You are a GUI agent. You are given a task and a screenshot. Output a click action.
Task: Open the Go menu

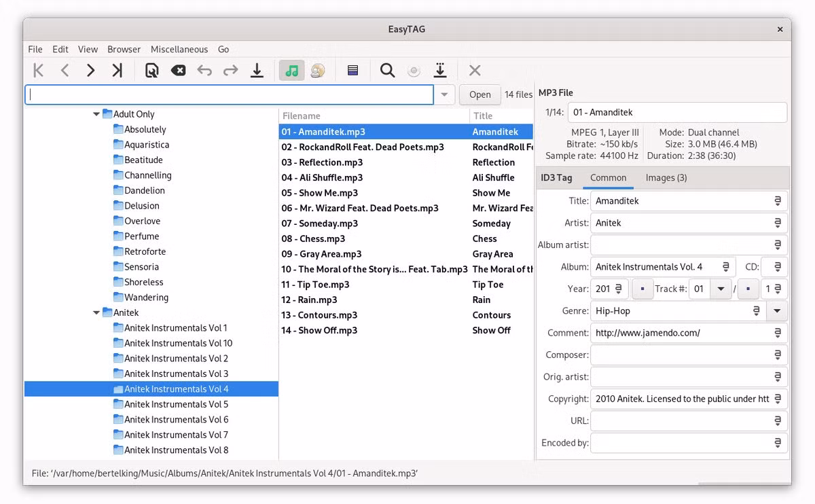(223, 50)
